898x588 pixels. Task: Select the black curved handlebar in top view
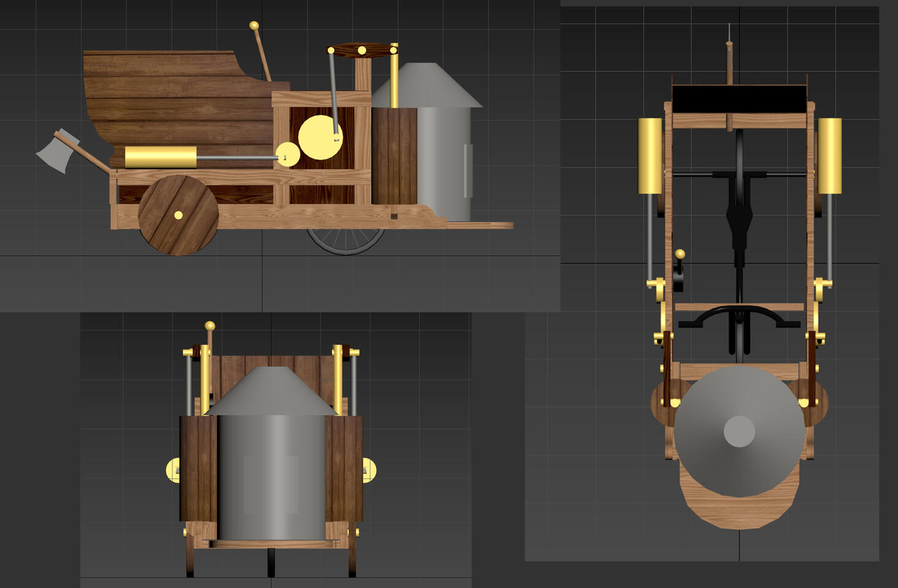pos(739,317)
